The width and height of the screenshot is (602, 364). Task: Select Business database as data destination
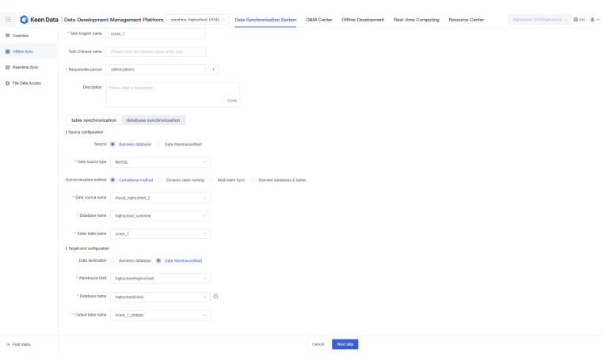(113, 260)
